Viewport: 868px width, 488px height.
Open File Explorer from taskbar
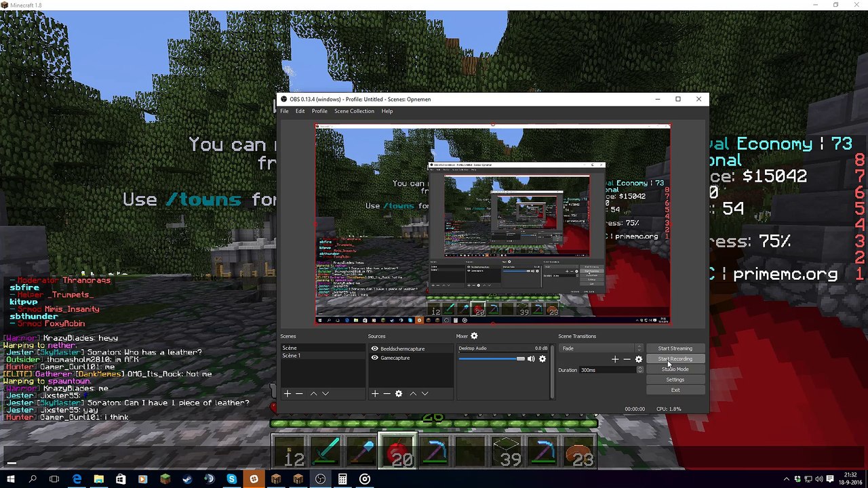[x=98, y=480]
